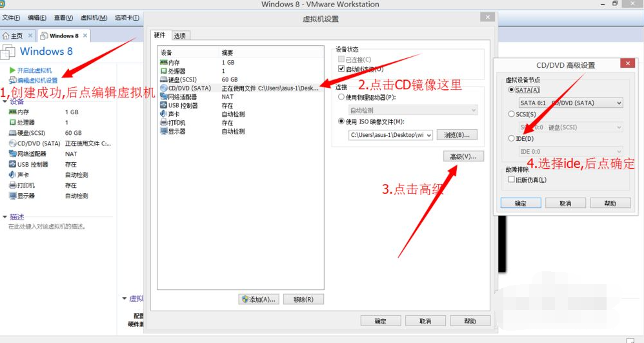The height and width of the screenshot is (343, 644).
Task: Click the 编辑虚拟机设置 edit settings link
Action: pyautogui.click(x=37, y=80)
